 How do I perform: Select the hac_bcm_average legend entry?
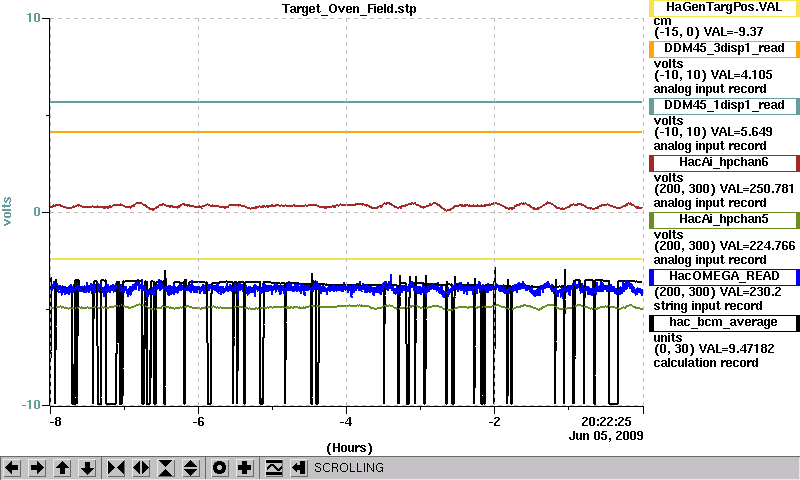pyautogui.click(x=724, y=323)
